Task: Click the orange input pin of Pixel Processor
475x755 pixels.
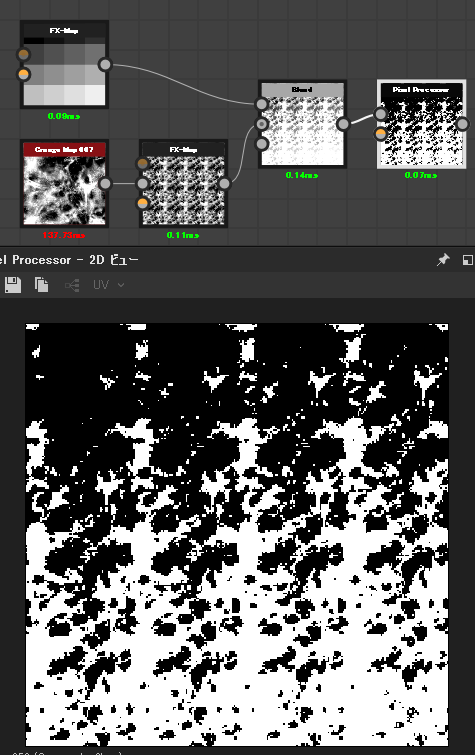Action: 381,133
